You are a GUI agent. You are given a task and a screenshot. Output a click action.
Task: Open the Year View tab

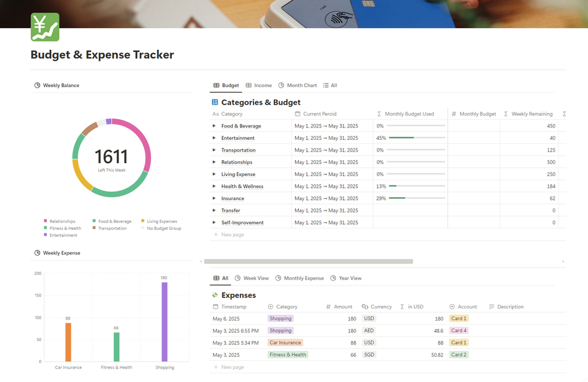(x=346, y=278)
